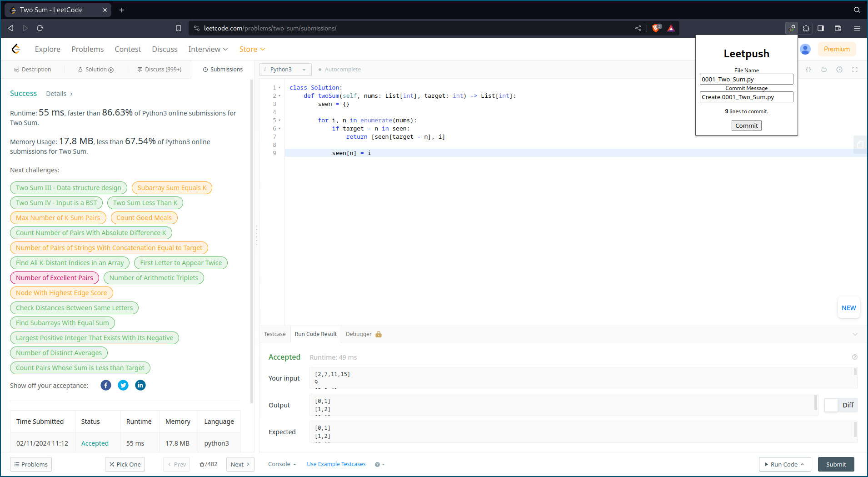Open the Brave Shields lion icon
This screenshot has height=477, width=868.
point(656,28)
